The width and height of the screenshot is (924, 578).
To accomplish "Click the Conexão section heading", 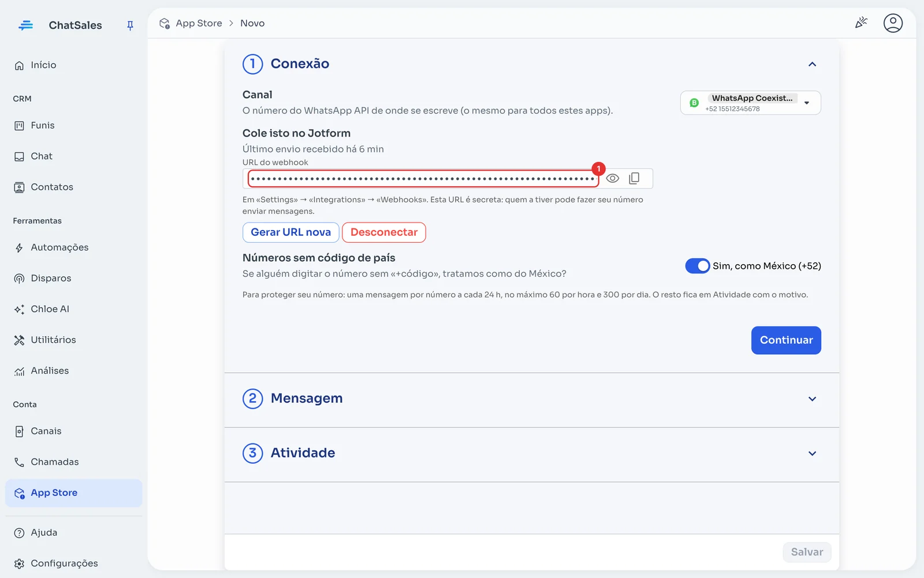I will 300,64.
